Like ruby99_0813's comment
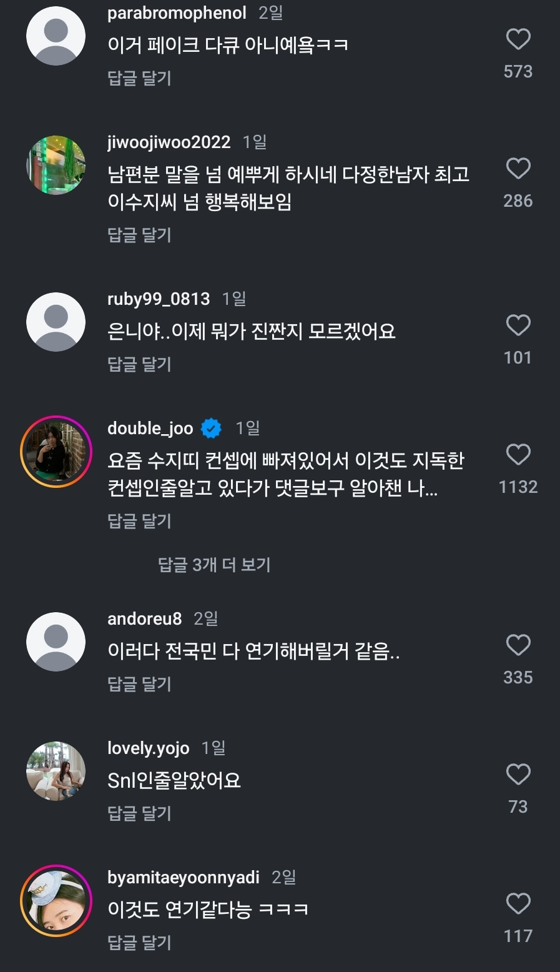 [518, 325]
